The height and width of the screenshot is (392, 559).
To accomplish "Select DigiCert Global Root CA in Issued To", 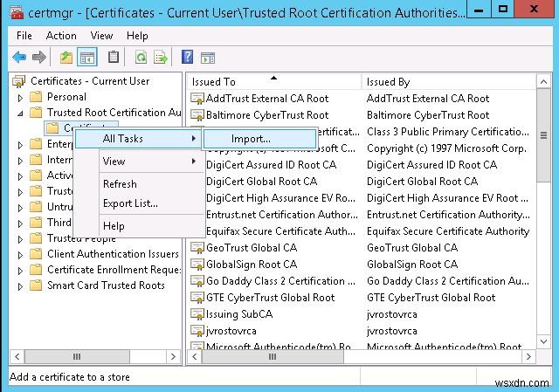I will point(262,182).
